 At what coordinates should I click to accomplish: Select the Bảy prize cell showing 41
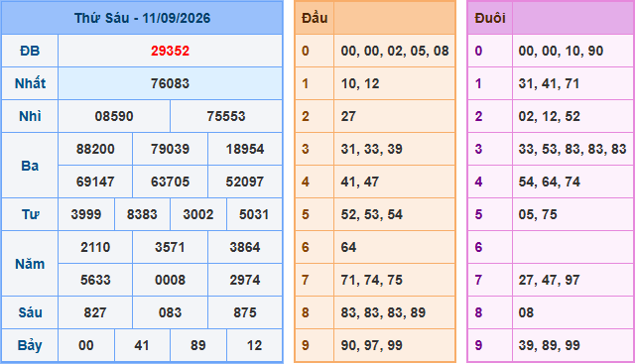tap(142, 345)
